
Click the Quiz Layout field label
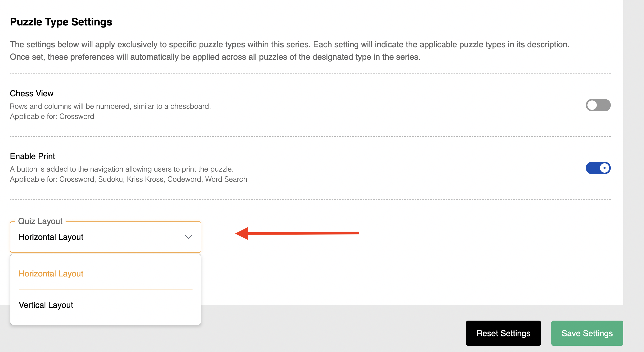click(x=40, y=221)
